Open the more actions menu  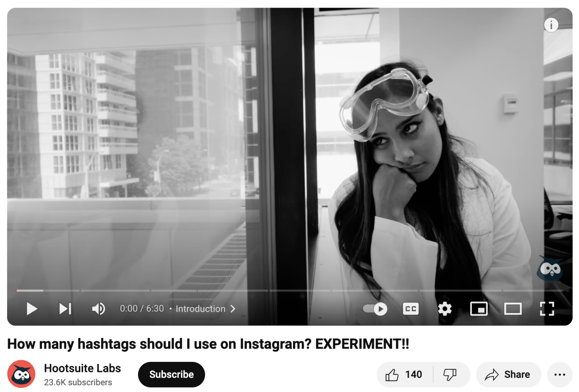(560, 374)
